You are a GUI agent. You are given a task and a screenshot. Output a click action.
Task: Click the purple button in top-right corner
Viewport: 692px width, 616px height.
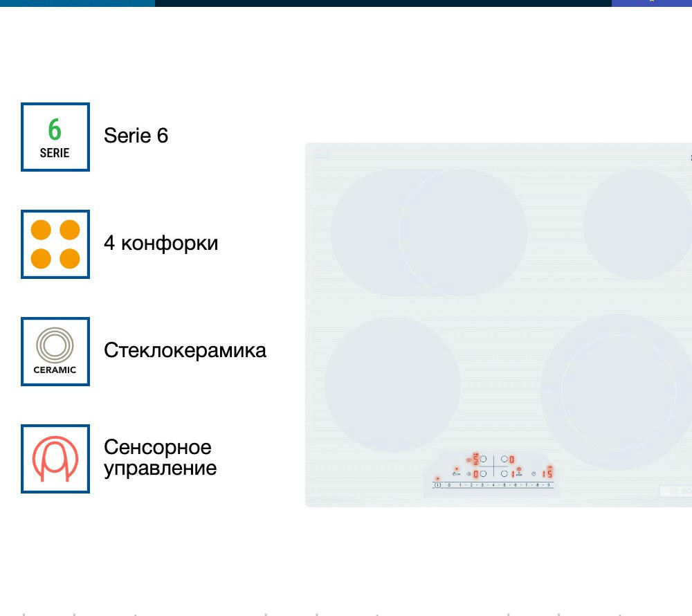651,3
